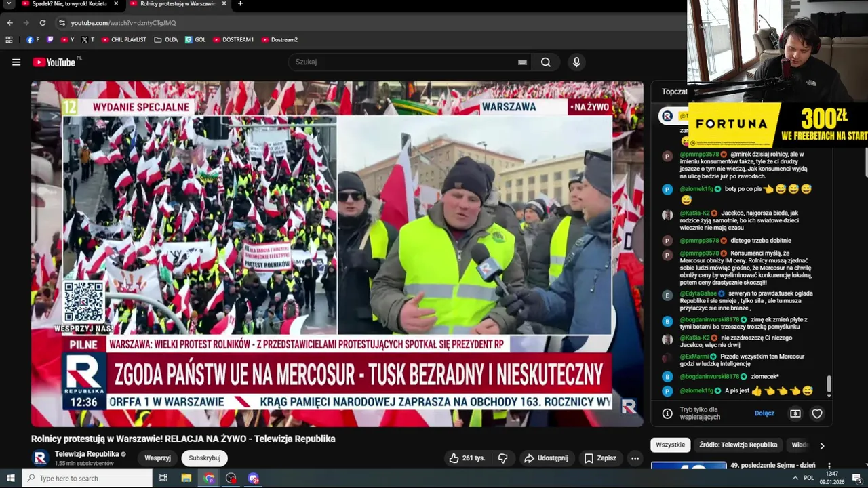Viewport: 868px width, 488px height.
Task: Open the YouTube 'Y' bookmark
Action: pos(67,40)
